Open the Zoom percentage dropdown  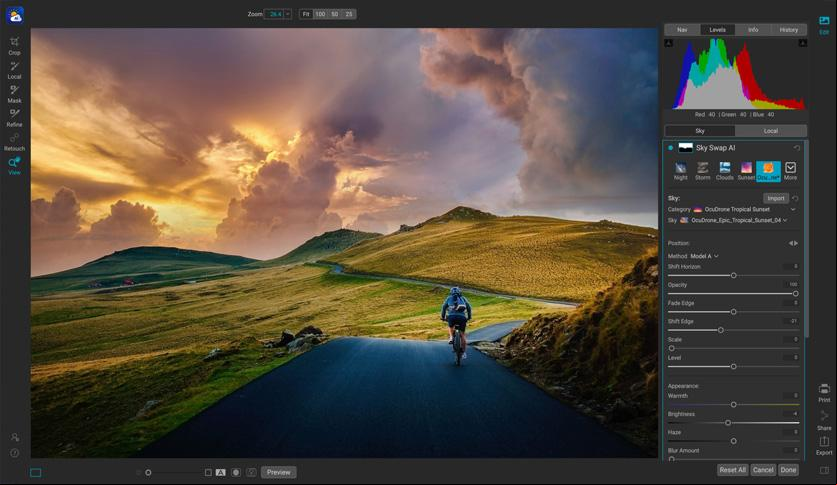click(288, 14)
